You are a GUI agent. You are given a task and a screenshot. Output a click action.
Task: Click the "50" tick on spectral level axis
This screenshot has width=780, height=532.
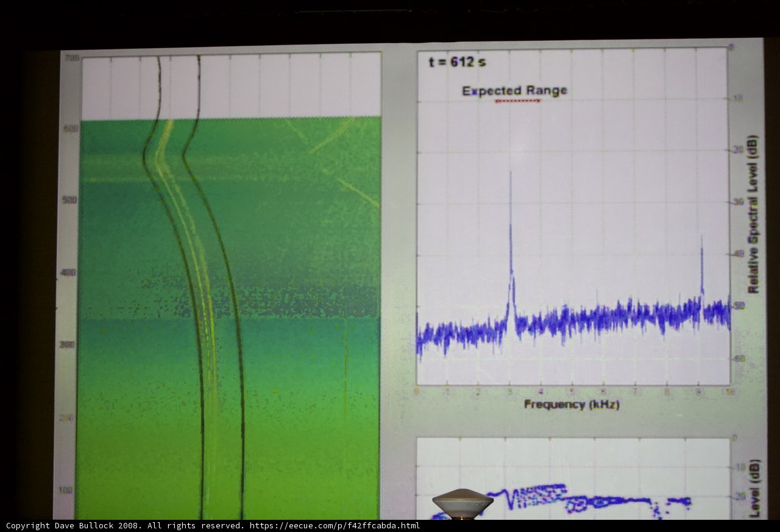point(739,306)
